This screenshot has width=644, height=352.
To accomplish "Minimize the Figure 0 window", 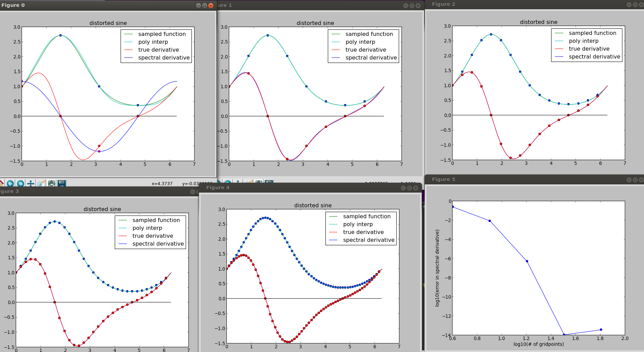I will [x=198, y=5].
